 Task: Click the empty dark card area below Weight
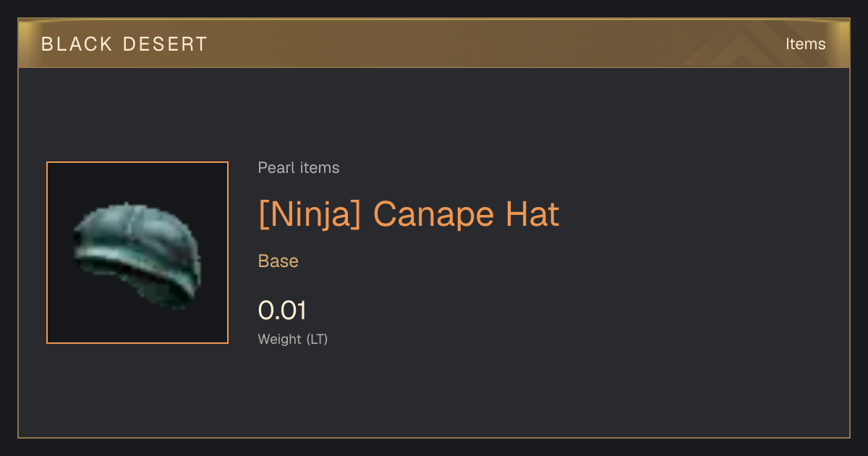pyautogui.click(x=434, y=394)
